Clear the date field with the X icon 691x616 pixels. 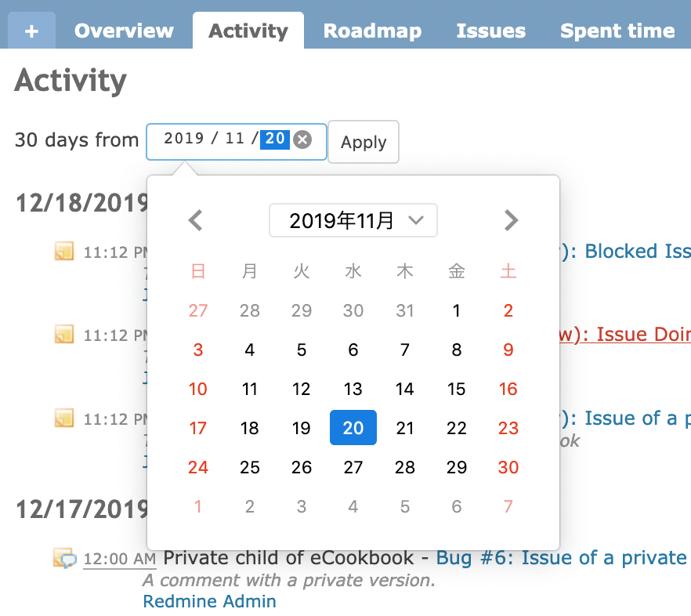[x=302, y=140]
